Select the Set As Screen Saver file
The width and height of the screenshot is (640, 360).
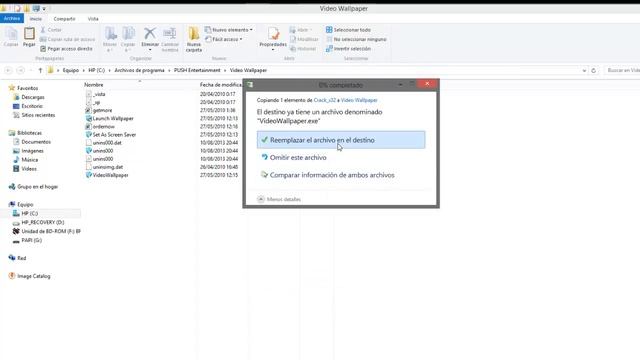(114, 135)
